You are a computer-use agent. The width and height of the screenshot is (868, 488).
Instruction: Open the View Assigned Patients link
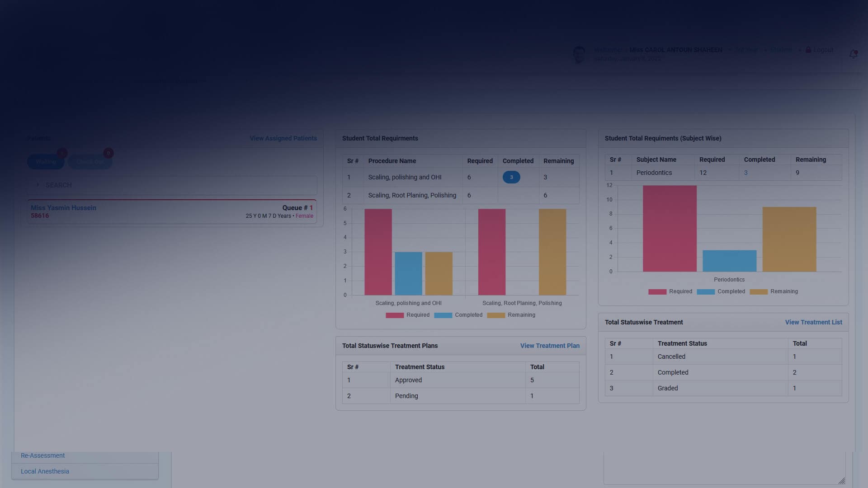283,138
